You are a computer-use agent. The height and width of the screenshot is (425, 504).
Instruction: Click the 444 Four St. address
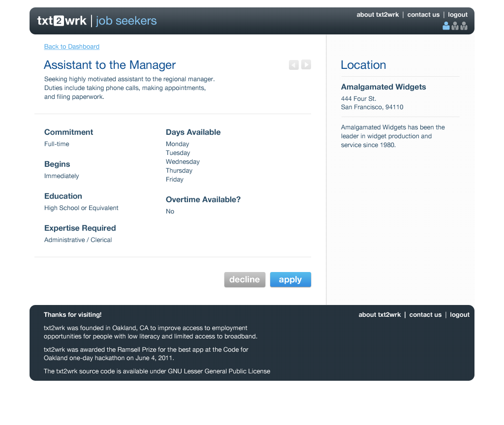(358, 98)
